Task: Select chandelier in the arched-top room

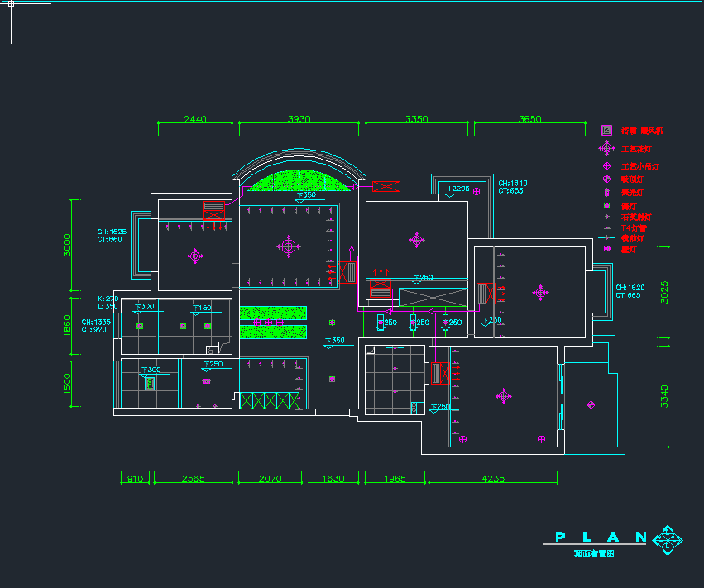Action: coord(289,245)
